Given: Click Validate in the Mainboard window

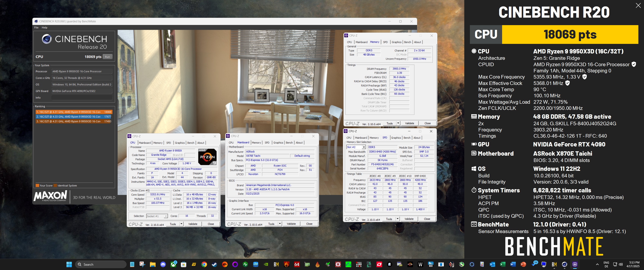Looking at the screenshot, I should tap(291, 224).
